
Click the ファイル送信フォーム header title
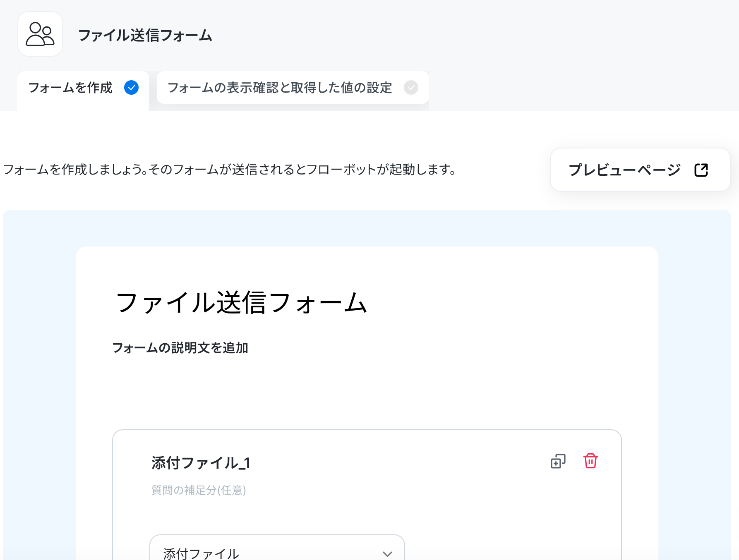pos(145,35)
